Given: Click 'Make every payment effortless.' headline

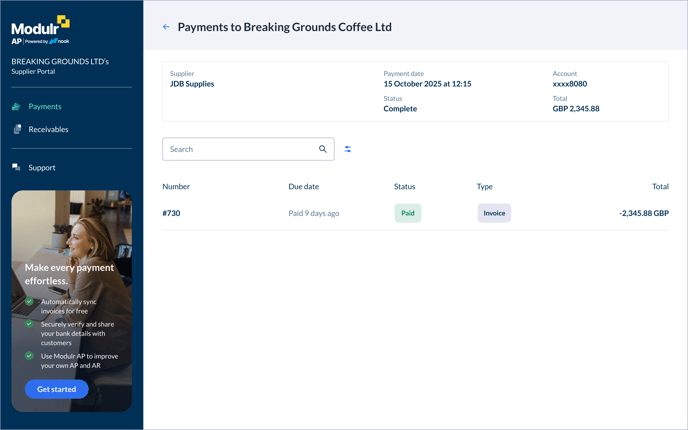Looking at the screenshot, I should [69, 274].
